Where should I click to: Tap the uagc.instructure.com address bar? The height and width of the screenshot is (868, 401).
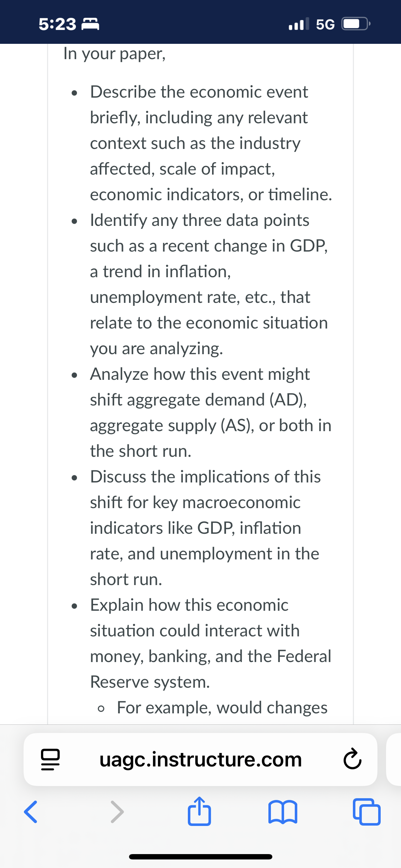[200, 759]
